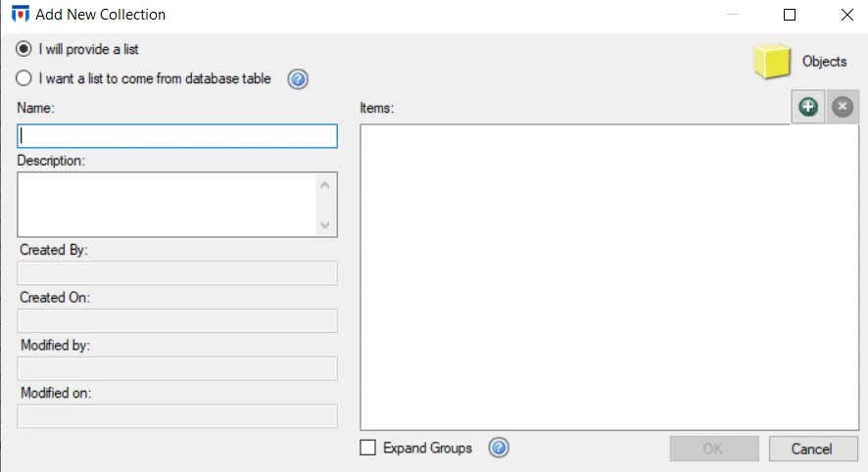The width and height of the screenshot is (868, 472).
Task: Click inside the Description text area
Action: click(x=167, y=205)
